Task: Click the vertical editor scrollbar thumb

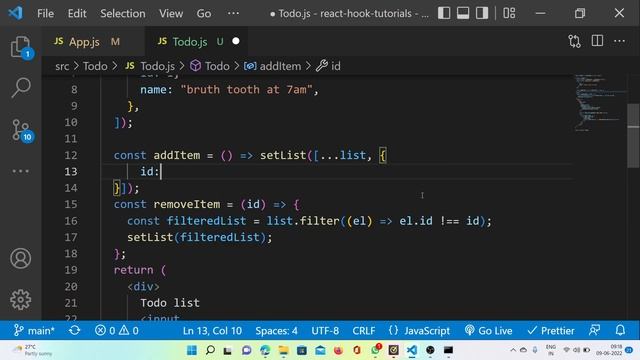Action: [x=633, y=136]
